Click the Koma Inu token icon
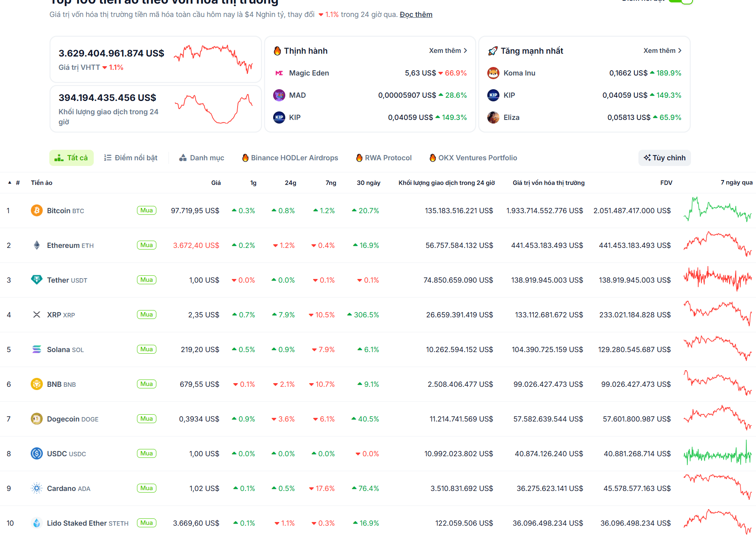 pos(493,73)
